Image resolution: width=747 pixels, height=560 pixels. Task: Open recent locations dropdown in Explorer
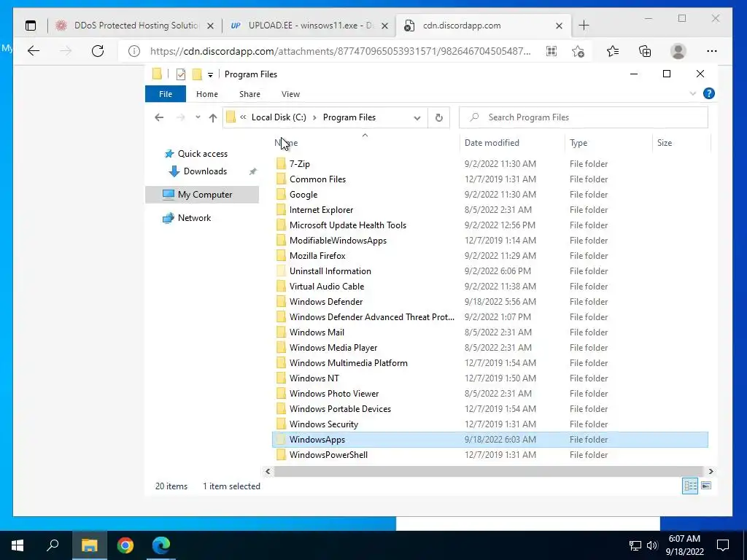[198, 117]
